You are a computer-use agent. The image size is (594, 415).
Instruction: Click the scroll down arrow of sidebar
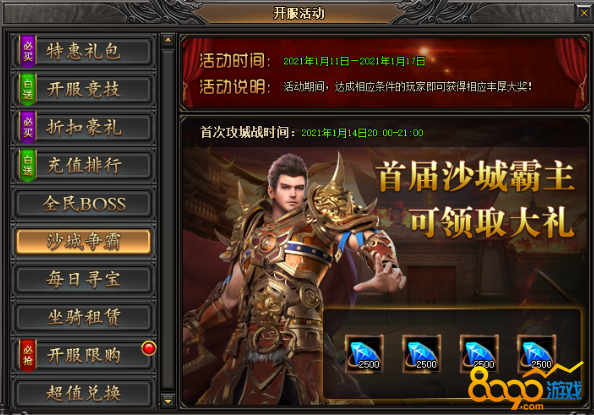(x=168, y=401)
